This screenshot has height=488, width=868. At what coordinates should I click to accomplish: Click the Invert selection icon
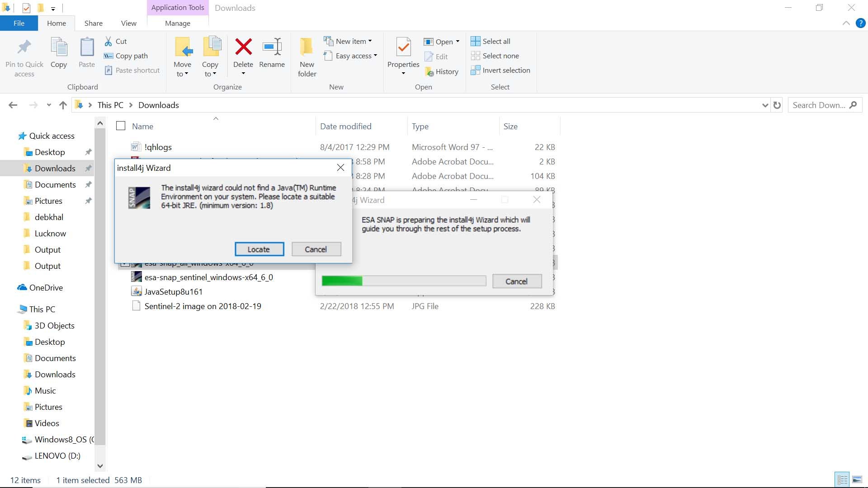pyautogui.click(x=475, y=70)
